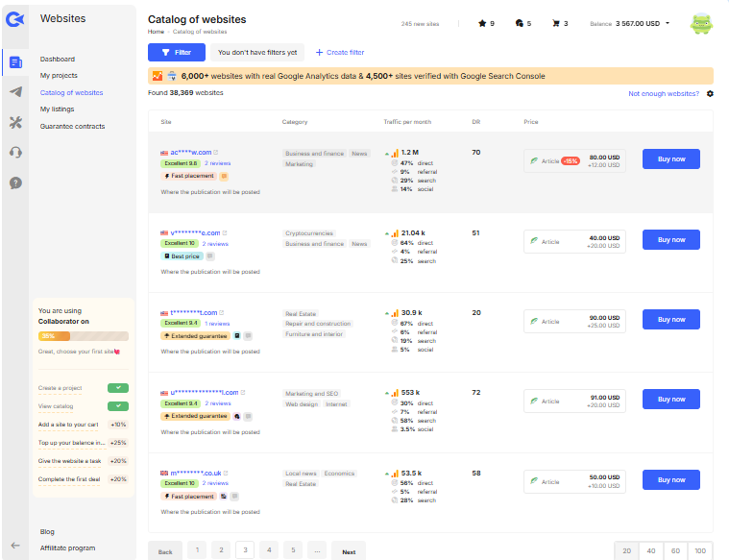This screenshot has height=560, width=729.
Task: Click the -15% discount badge
Action: coord(571,161)
